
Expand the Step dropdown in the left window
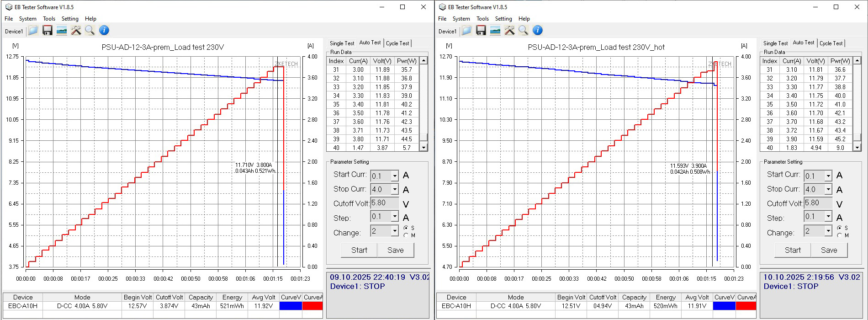[x=395, y=217]
